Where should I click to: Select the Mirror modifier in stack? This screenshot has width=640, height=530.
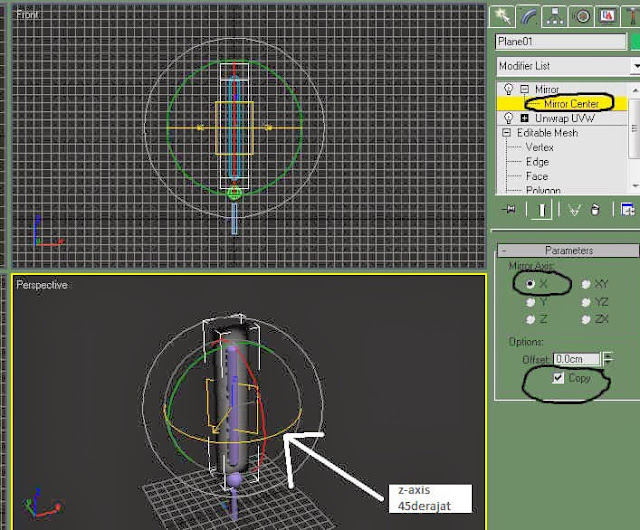547,89
